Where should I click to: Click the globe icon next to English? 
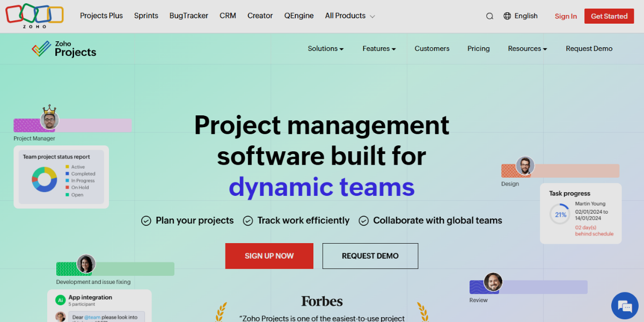[506, 16]
